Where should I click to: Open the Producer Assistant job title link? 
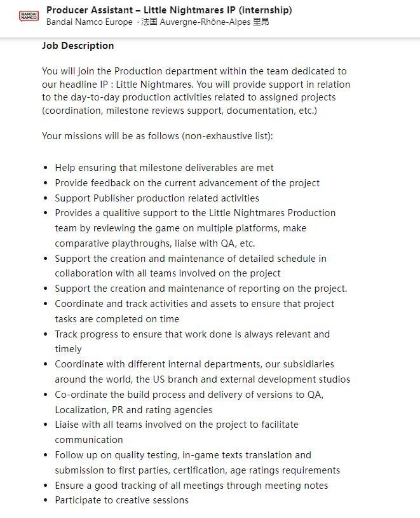click(x=169, y=10)
